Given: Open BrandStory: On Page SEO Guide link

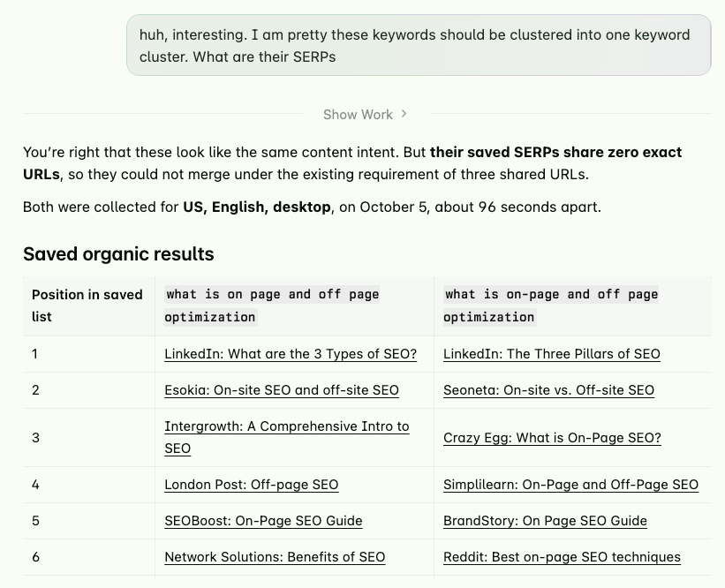Looking at the screenshot, I should [545, 521].
